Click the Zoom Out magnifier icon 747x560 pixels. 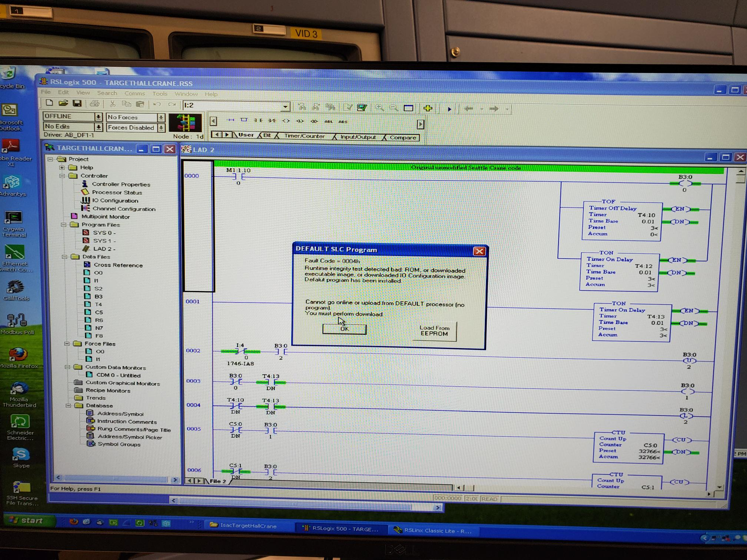(x=394, y=108)
